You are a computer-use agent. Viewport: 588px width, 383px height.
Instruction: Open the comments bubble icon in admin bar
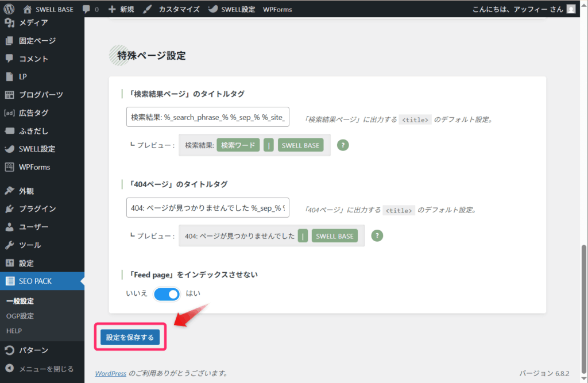[86, 9]
